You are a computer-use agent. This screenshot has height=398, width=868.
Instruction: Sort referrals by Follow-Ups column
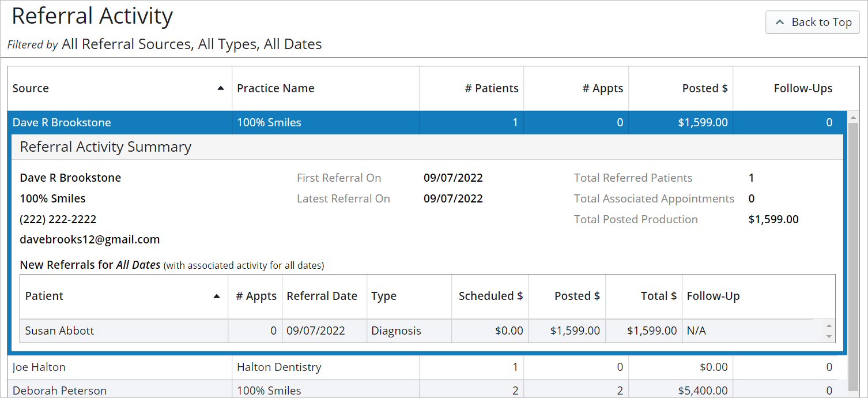coord(803,88)
